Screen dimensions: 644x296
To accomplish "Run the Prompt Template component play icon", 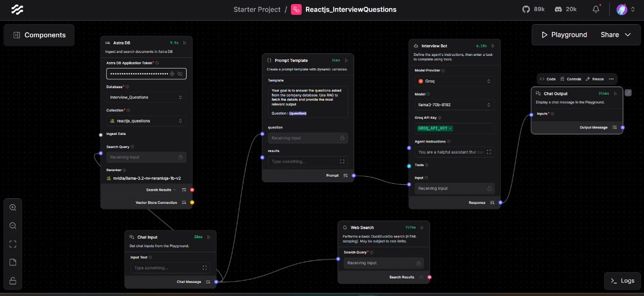I will (346, 60).
